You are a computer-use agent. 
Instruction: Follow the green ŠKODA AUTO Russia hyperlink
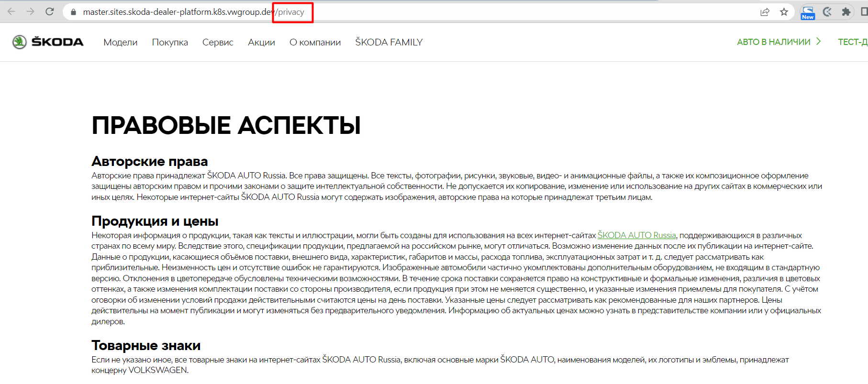coord(636,235)
